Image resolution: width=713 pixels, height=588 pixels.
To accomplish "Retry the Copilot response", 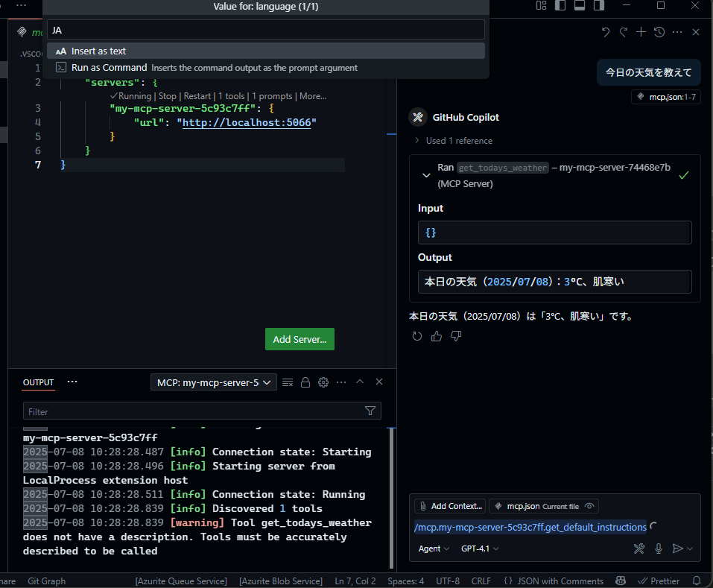I will [417, 336].
